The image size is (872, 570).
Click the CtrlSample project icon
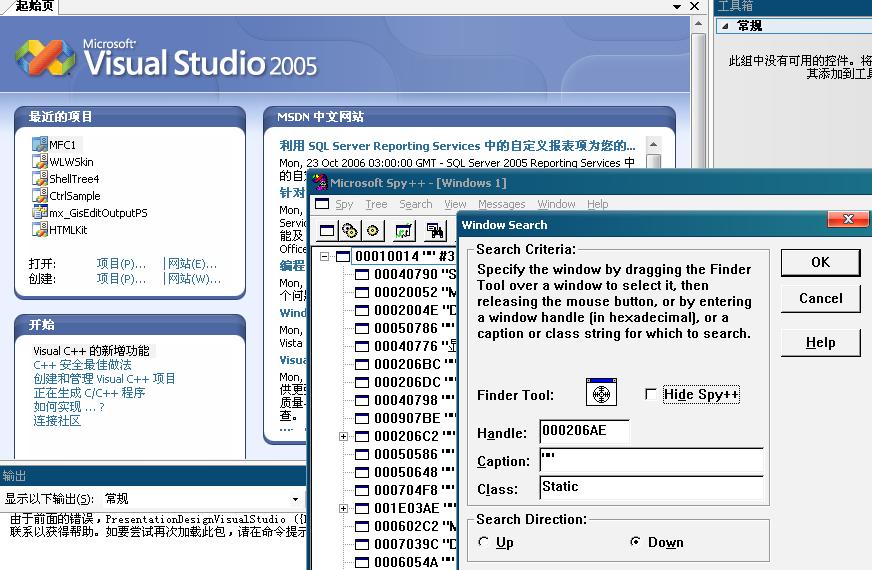pyautogui.click(x=40, y=195)
